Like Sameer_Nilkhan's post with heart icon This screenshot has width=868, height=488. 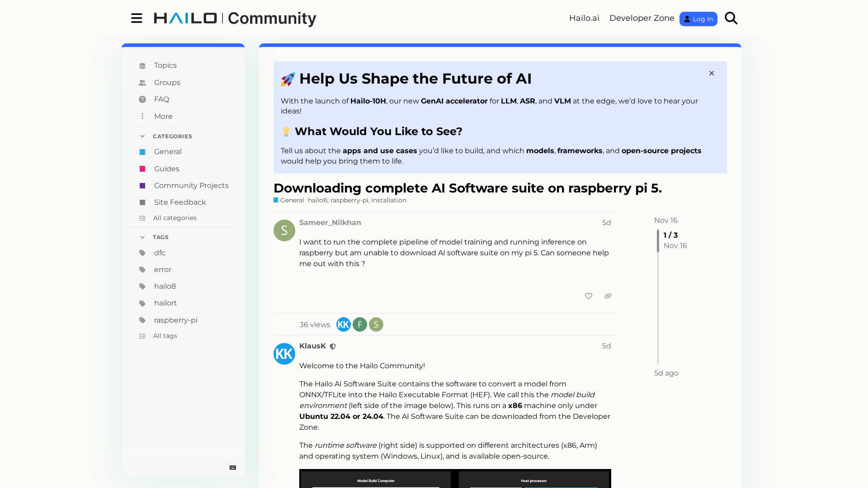pos(588,296)
